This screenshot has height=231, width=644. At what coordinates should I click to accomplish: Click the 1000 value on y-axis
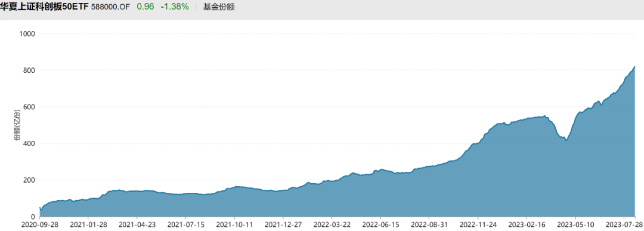[x=27, y=33]
